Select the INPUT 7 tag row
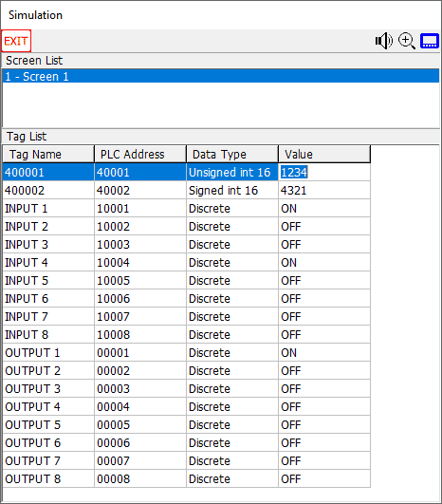 [x=186, y=317]
